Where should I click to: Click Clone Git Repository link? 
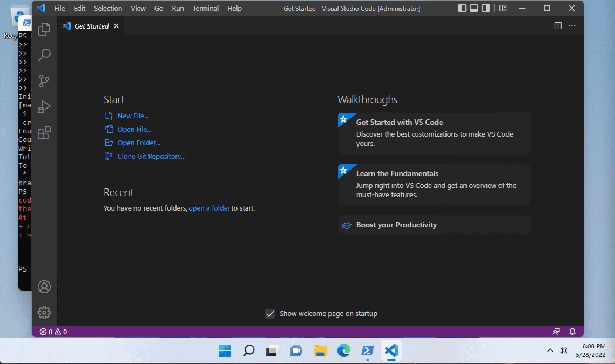151,156
